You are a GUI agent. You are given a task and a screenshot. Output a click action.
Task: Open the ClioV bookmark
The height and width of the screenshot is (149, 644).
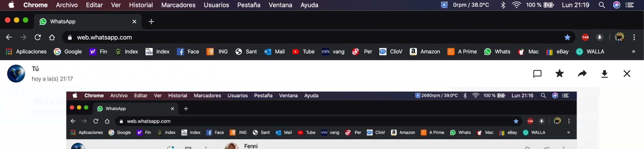click(391, 52)
